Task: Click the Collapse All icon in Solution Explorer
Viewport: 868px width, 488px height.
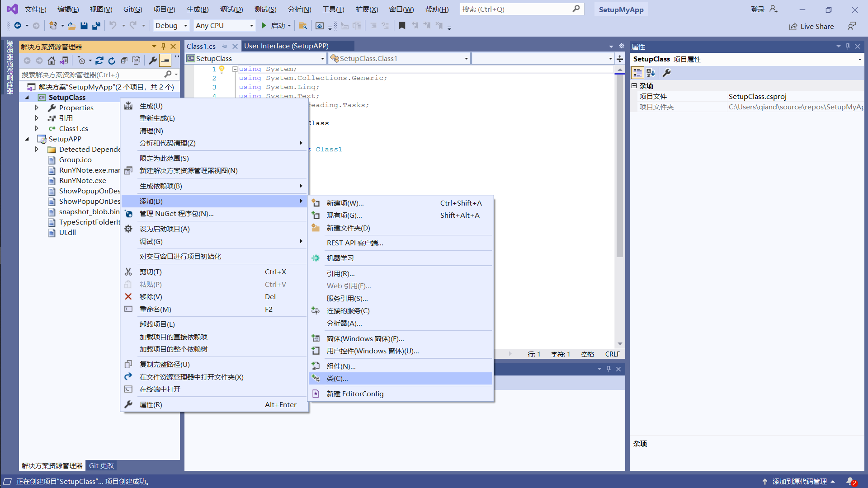Action: [x=124, y=61]
